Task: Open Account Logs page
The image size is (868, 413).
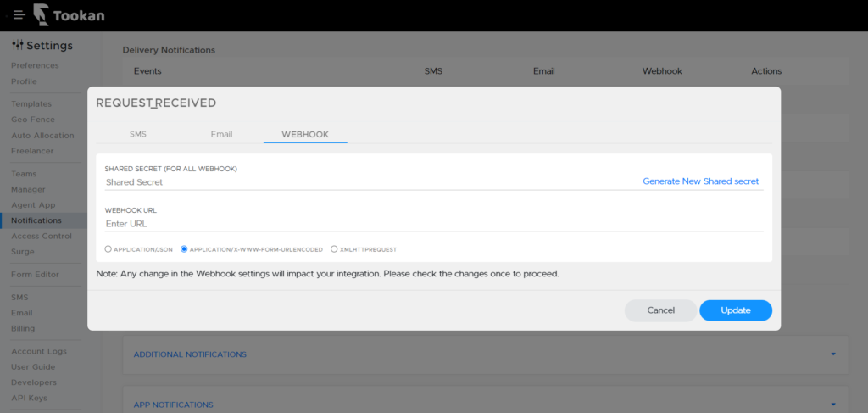Action: click(x=39, y=351)
